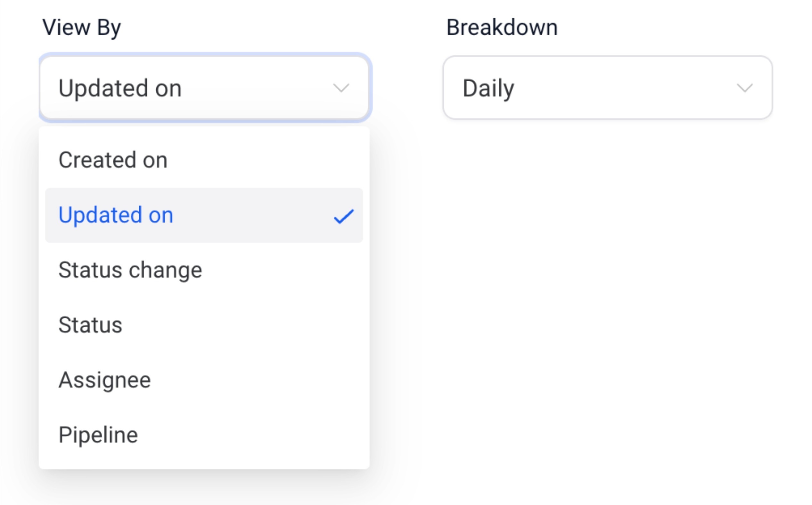The width and height of the screenshot is (812, 505).
Task: Click the blue checkmark beside Updated on
Action: tap(343, 216)
